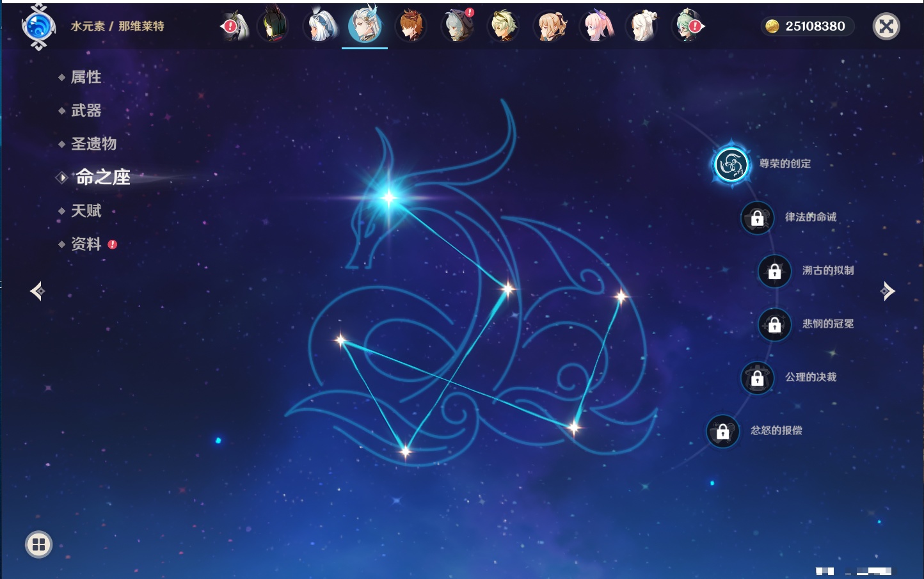This screenshot has width=924, height=579.
Task: Click the 水元素 / 那维莱特 title text
Action: pos(117,26)
